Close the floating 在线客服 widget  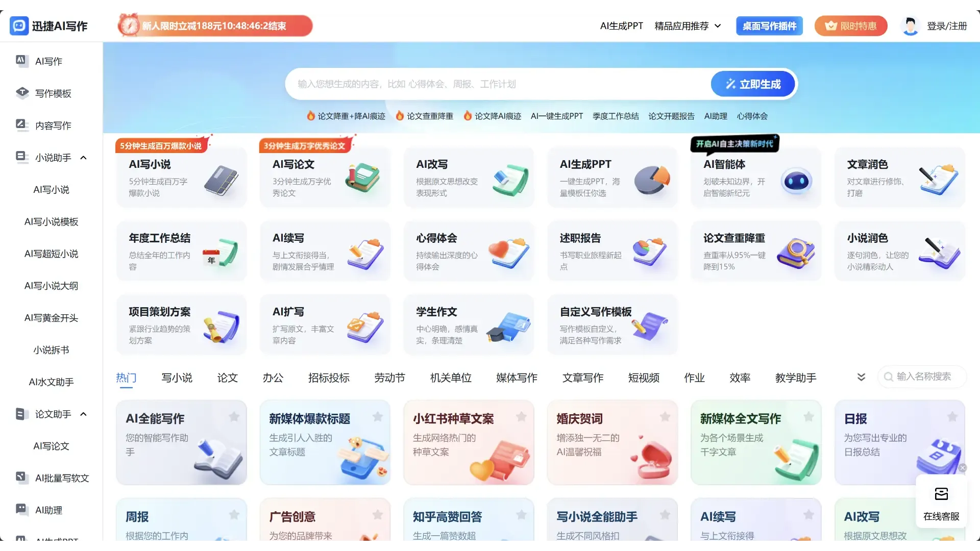(x=962, y=468)
